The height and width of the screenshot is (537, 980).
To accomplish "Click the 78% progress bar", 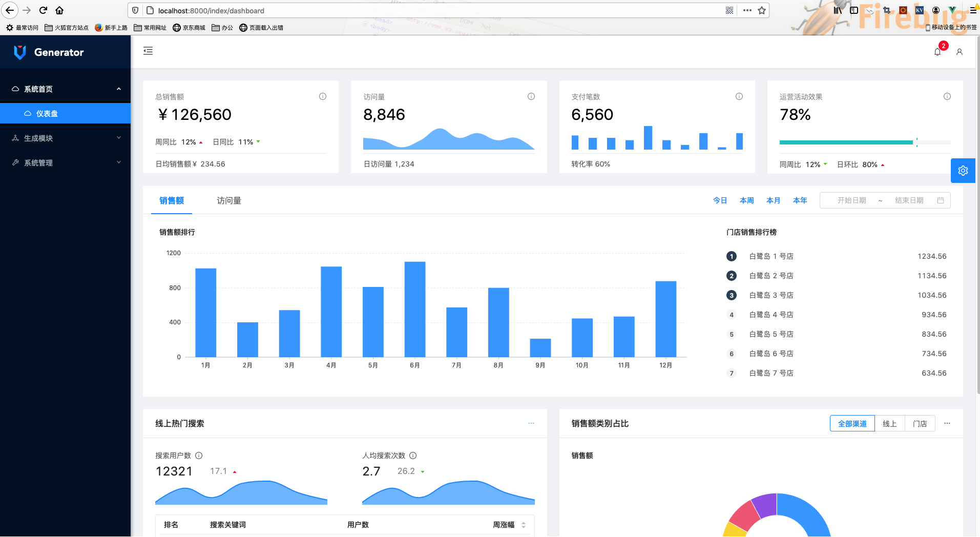I will coord(865,142).
